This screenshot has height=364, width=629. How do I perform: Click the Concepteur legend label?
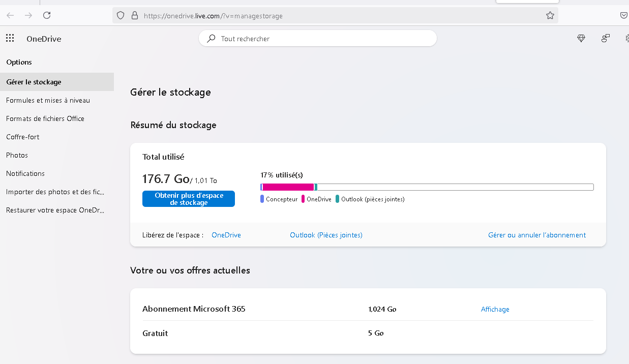282,199
